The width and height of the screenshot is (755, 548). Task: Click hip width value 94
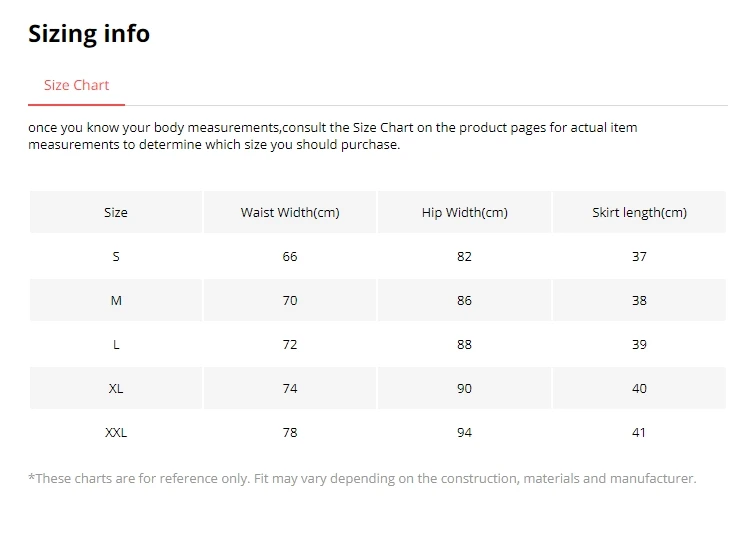tap(464, 433)
